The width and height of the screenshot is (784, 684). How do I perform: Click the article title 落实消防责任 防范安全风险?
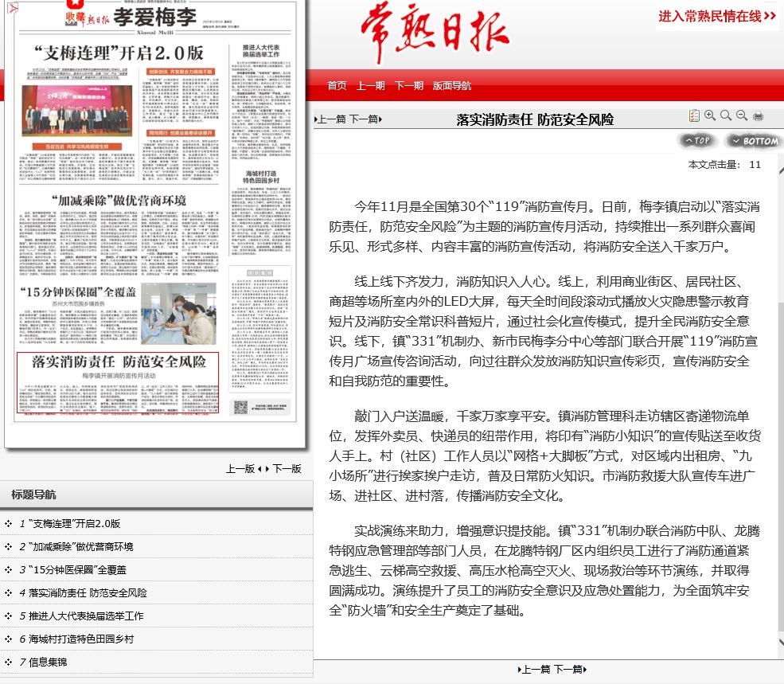pos(535,119)
